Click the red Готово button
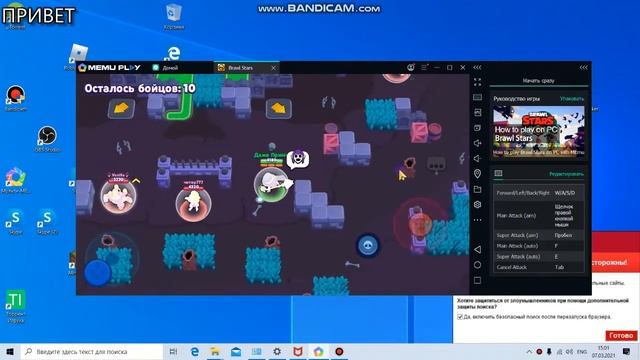The width and height of the screenshot is (640, 360). 621,336
